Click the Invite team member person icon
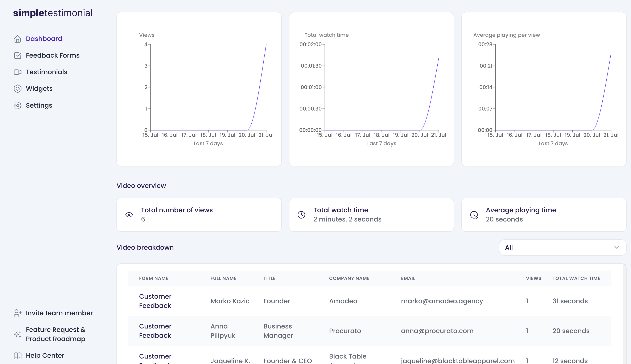Viewport: 631px width, 364px height. tap(17, 313)
